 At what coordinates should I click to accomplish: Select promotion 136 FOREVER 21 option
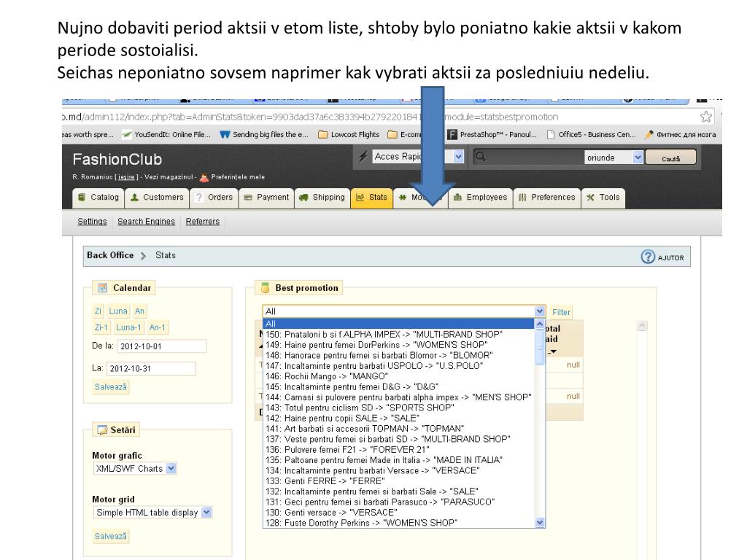[x=399, y=449]
